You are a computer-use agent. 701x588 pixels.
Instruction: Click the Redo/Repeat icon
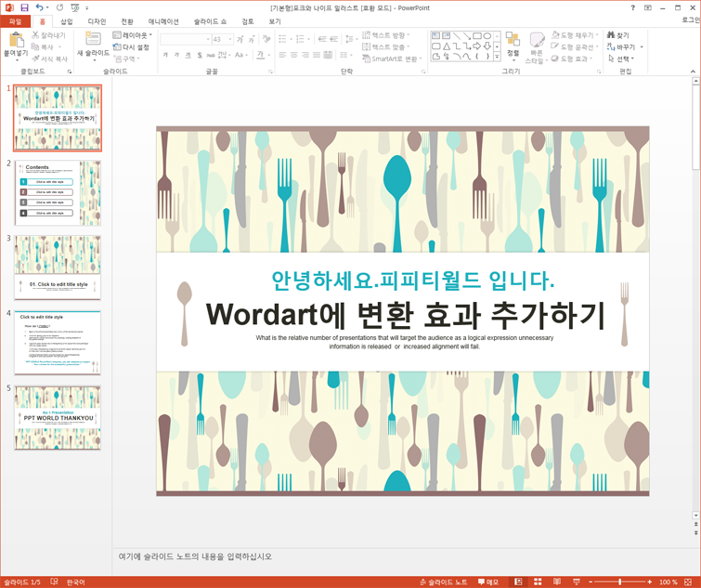click(60, 7)
